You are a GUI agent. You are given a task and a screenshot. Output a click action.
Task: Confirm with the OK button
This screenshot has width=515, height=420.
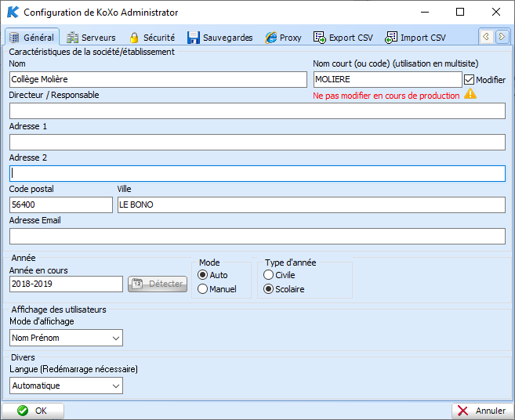click(x=33, y=411)
